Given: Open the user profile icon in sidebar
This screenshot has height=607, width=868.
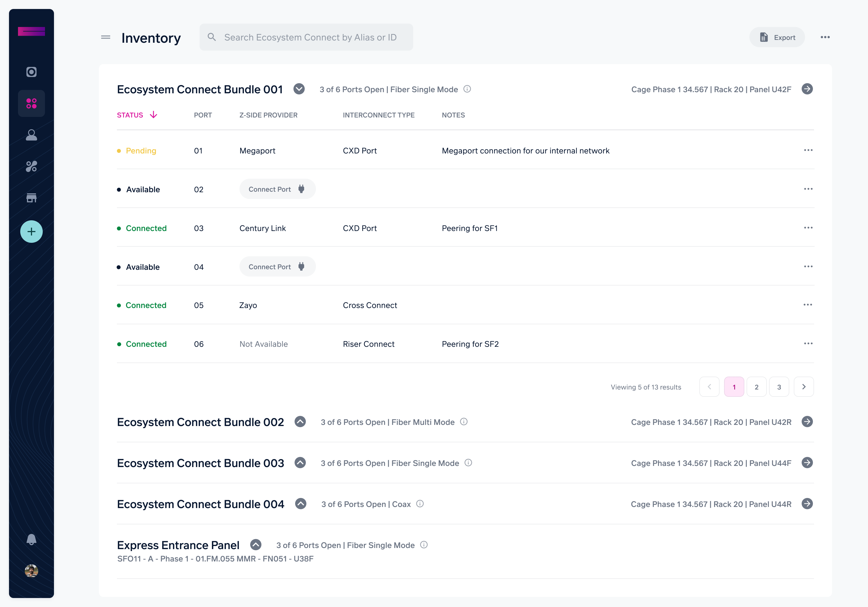Looking at the screenshot, I should (31, 135).
